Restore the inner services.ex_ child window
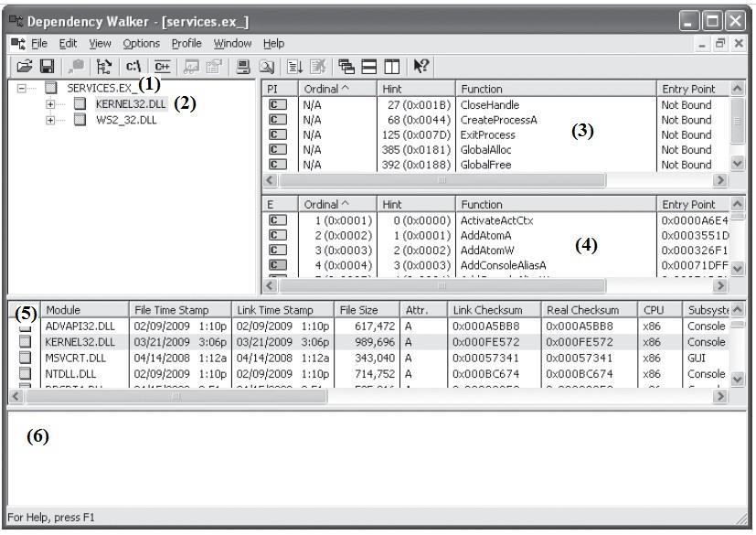 (x=719, y=44)
